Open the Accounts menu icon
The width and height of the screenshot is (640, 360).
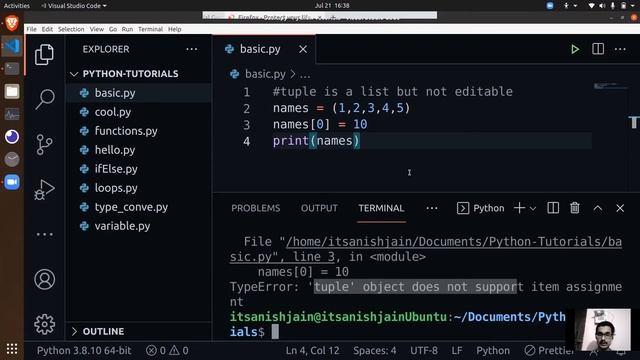pos(44,280)
